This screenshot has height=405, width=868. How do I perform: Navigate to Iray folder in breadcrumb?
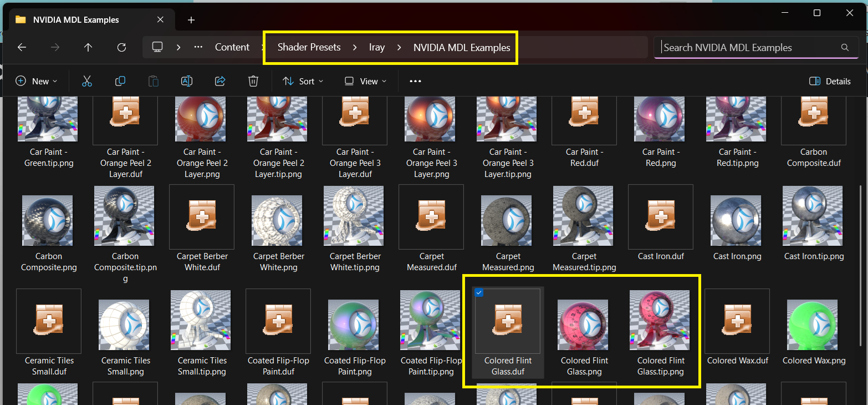pos(377,47)
